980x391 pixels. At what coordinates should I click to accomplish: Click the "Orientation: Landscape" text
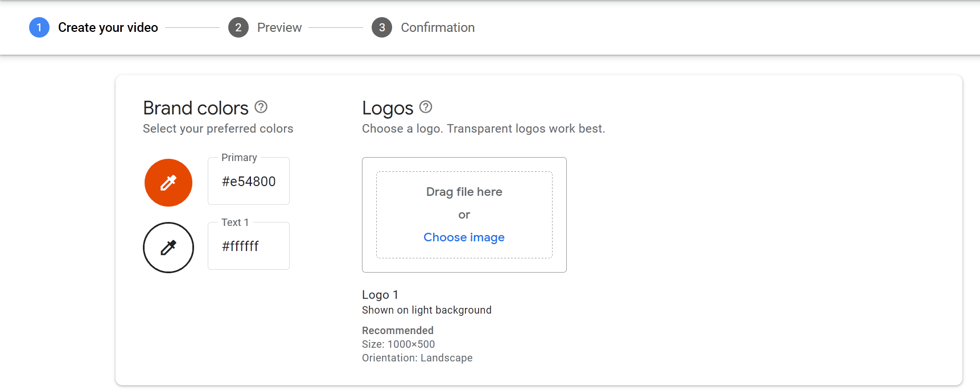pos(417,358)
